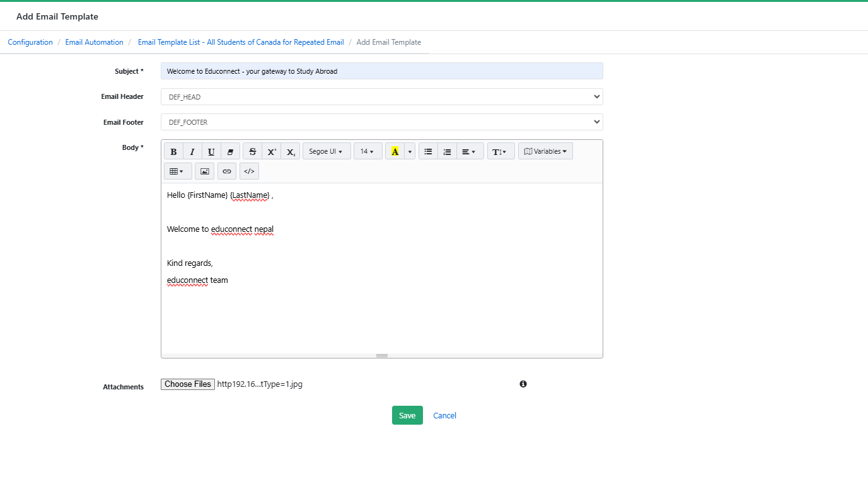Open the paragraph alignment dropdown
The image size is (868, 482).
pyautogui.click(x=470, y=151)
